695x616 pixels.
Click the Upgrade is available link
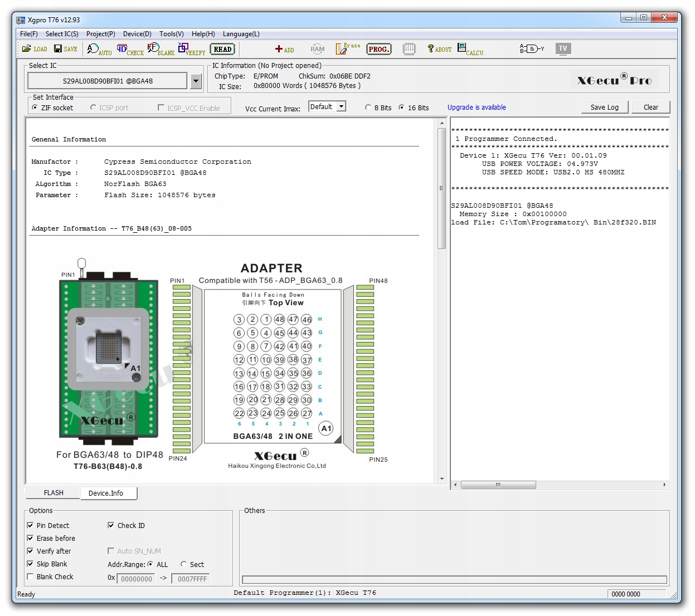tap(477, 107)
